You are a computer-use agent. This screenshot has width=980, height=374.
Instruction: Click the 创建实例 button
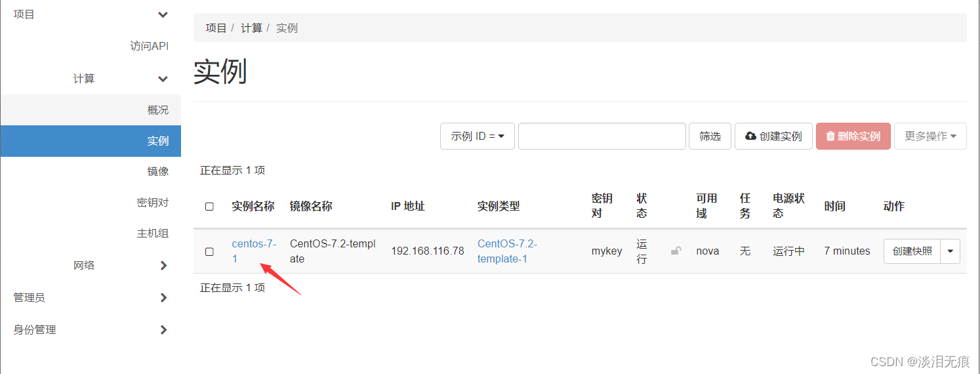click(773, 136)
